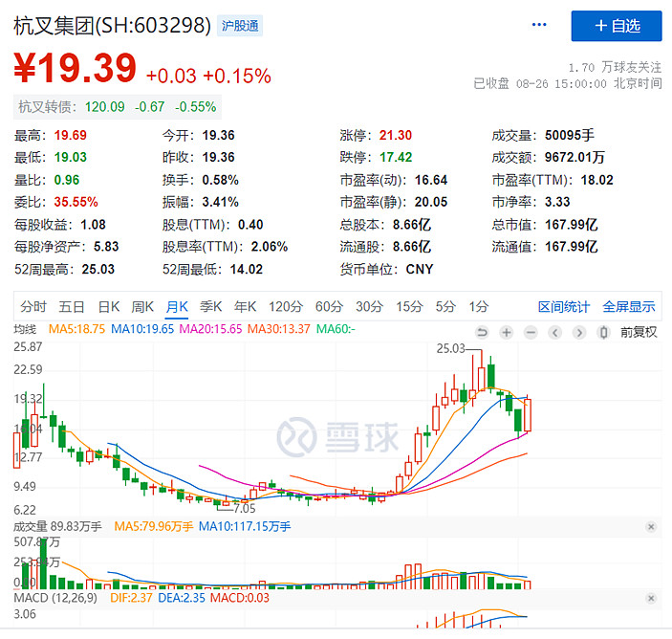Image resolution: width=672 pixels, height=639 pixels.
Task: Switch to the 120分 chart tab
Action: [x=286, y=307]
